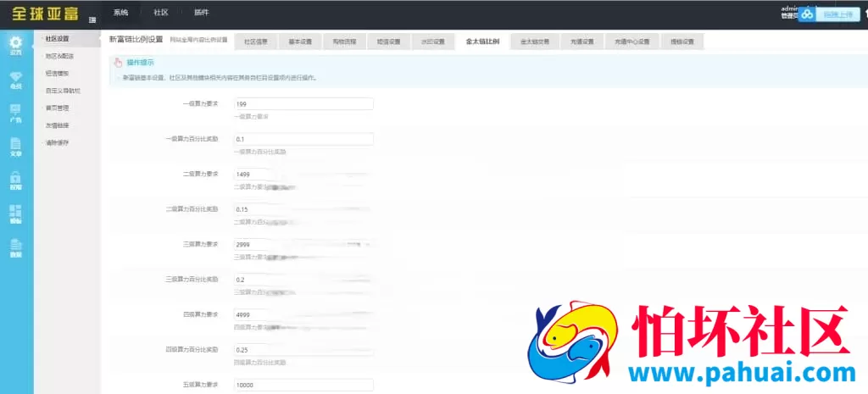Focus the 五级算力要求 field with 10000
Viewport: 868px width, 394px height.
click(303, 385)
